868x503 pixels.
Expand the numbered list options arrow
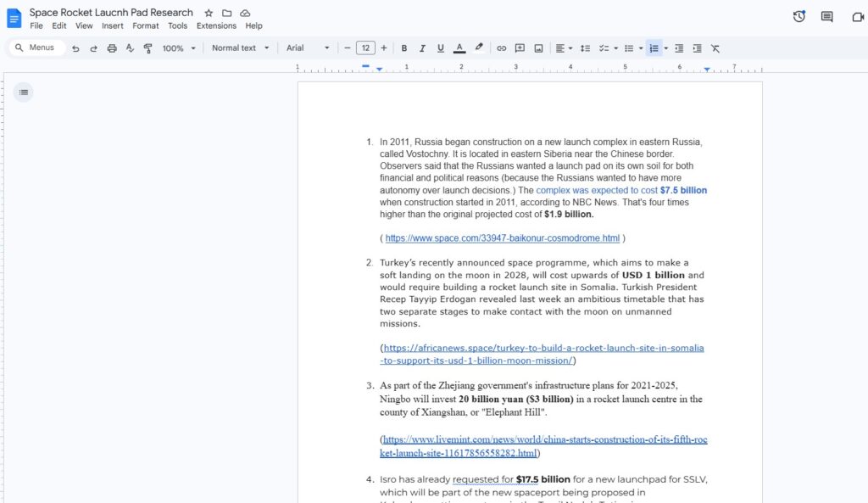[x=666, y=48]
